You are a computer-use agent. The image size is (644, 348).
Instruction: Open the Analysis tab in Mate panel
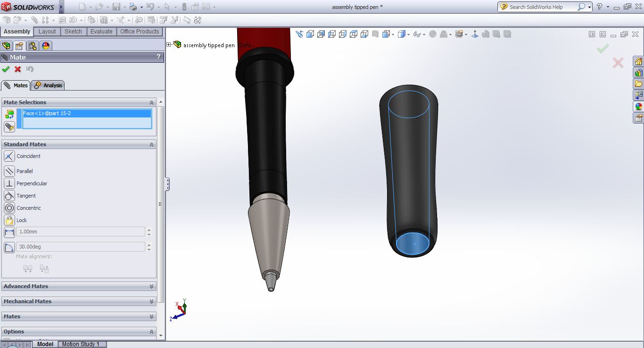click(x=48, y=85)
